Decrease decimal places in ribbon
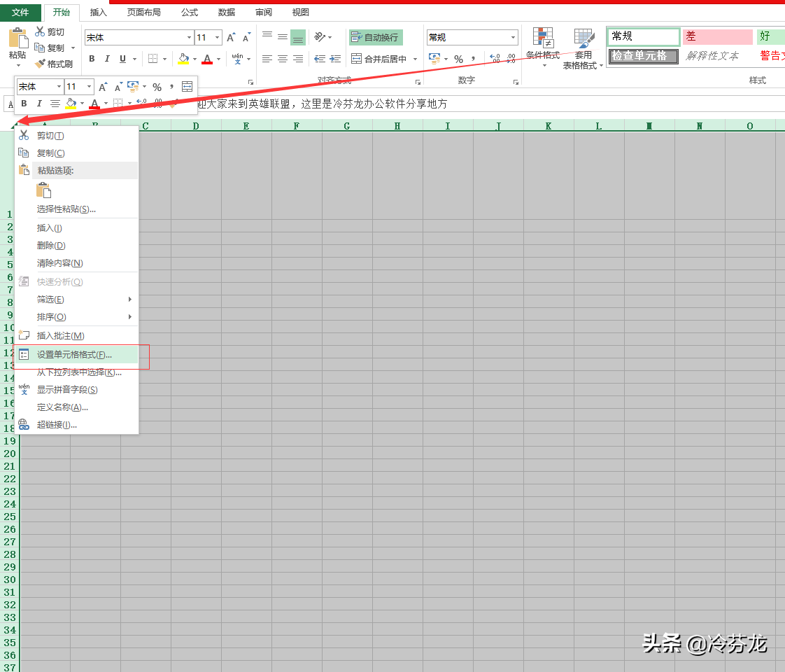This screenshot has width=785, height=672. tap(511, 59)
